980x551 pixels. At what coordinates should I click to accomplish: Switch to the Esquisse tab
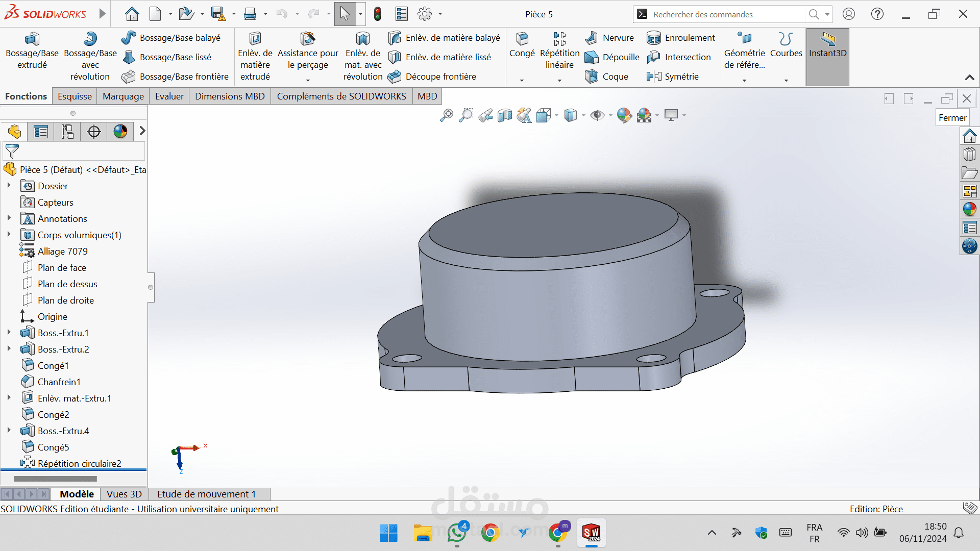point(75,96)
